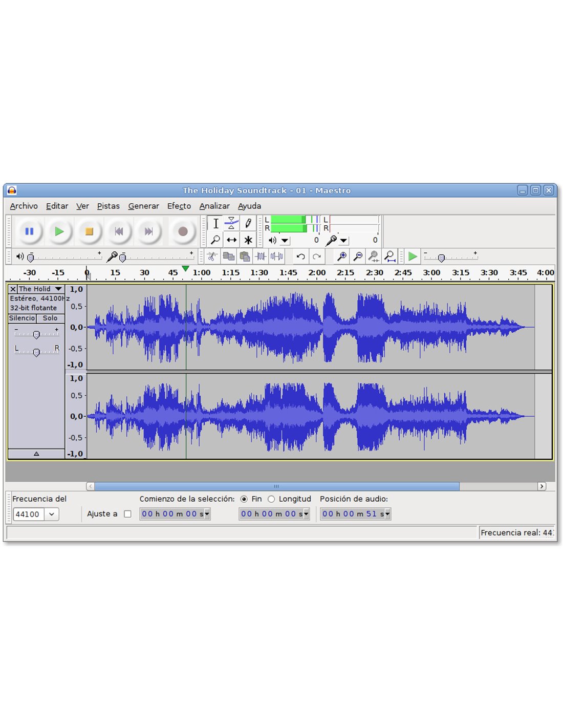Pause playback with the Pause button

point(30,231)
